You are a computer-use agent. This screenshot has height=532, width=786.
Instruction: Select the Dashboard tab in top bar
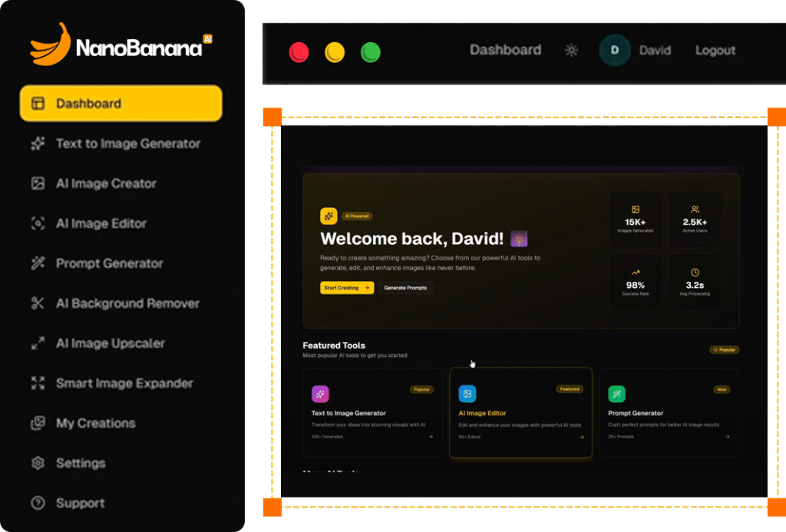click(x=505, y=51)
